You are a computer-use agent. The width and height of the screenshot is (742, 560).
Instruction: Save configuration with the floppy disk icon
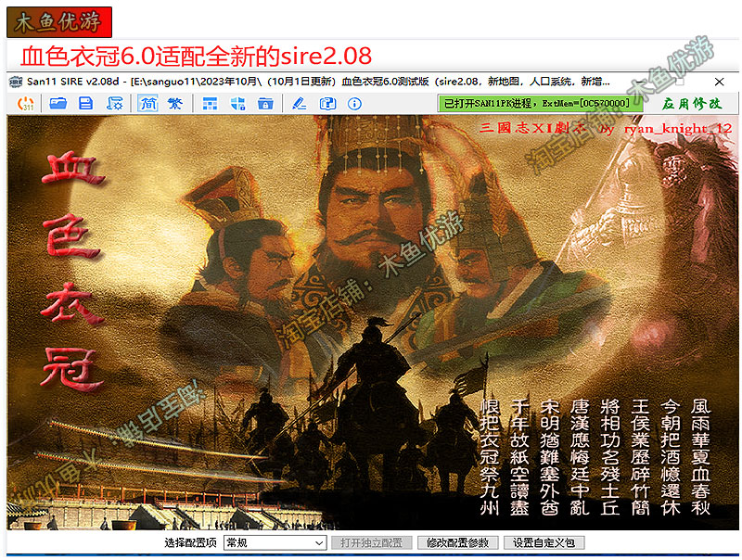coord(85,103)
